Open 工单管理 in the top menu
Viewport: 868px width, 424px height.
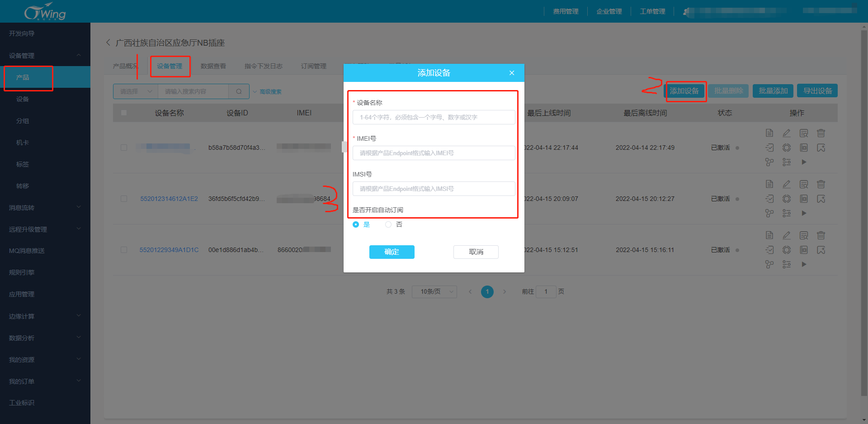pyautogui.click(x=652, y=11)
